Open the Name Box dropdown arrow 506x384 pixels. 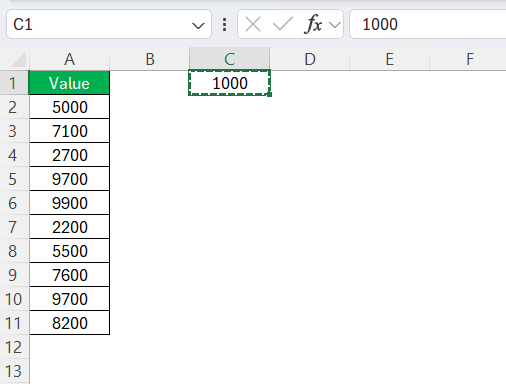(x=198, y=25)
